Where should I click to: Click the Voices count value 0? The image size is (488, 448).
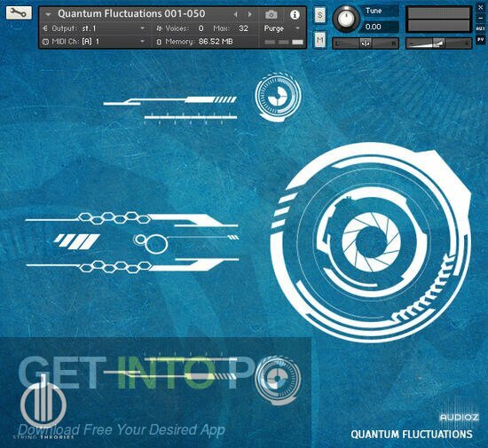[201, 28]
